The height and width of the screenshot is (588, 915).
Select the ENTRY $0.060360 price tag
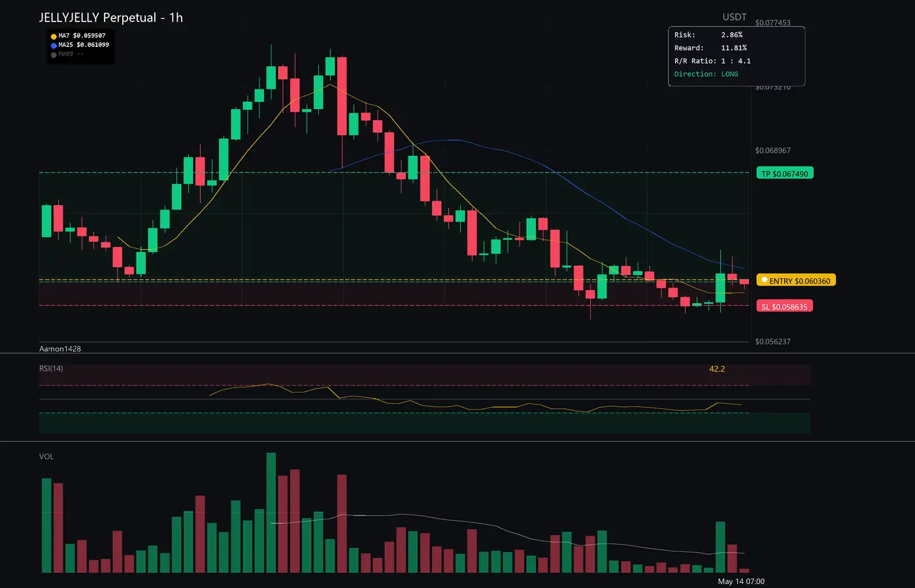click(796, 280)
